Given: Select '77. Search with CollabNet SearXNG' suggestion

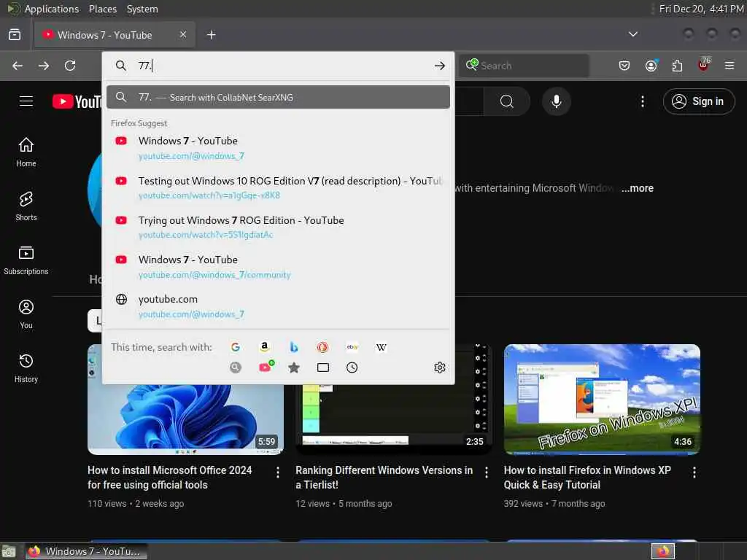Looking at the screenshot, I should (278, 97).
